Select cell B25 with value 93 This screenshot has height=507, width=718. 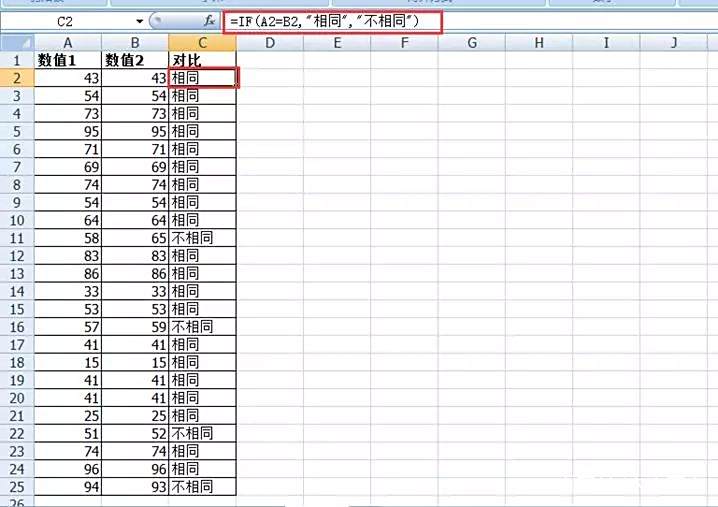pyautogui.click(x=135, y=487)
